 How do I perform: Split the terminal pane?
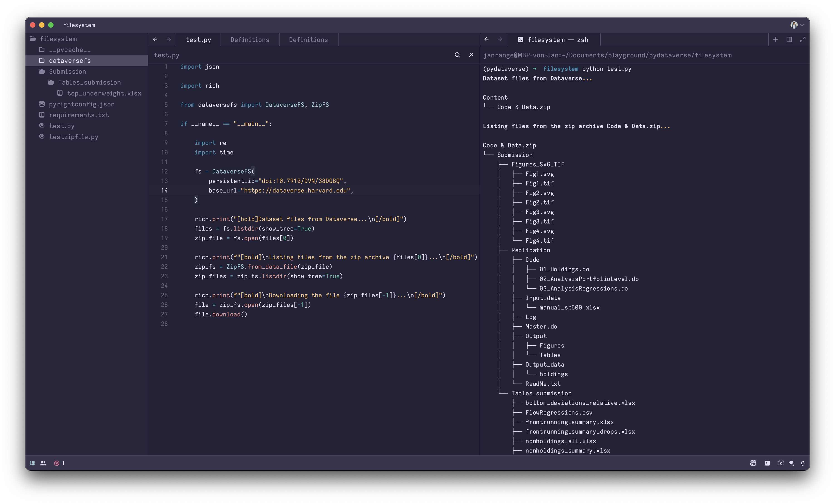(789, 40)
